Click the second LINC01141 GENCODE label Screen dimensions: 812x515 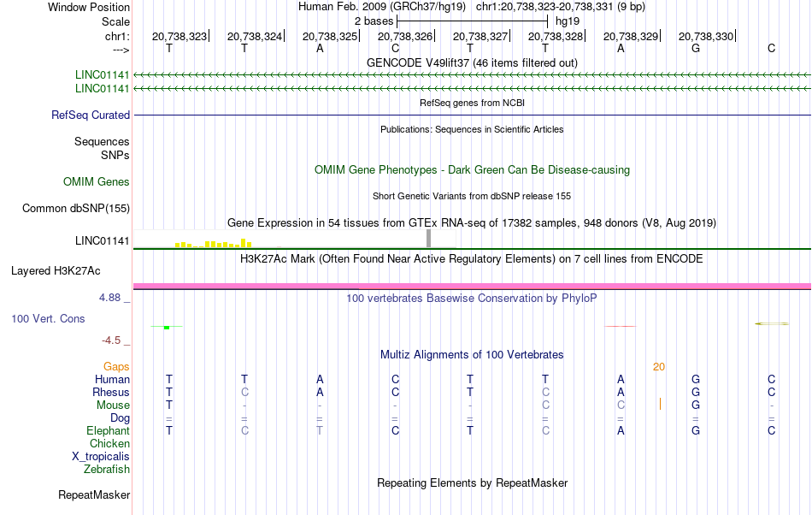(102, 89)
